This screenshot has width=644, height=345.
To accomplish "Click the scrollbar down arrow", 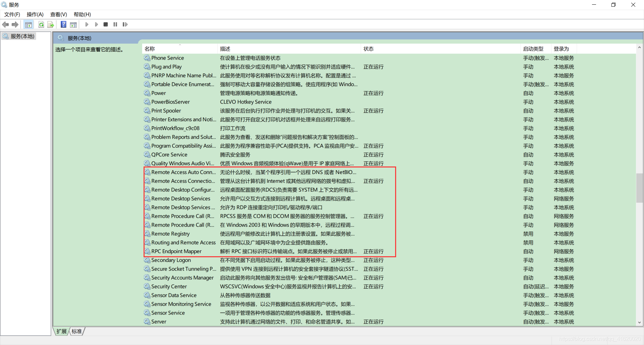I will [x=639, y=323].
